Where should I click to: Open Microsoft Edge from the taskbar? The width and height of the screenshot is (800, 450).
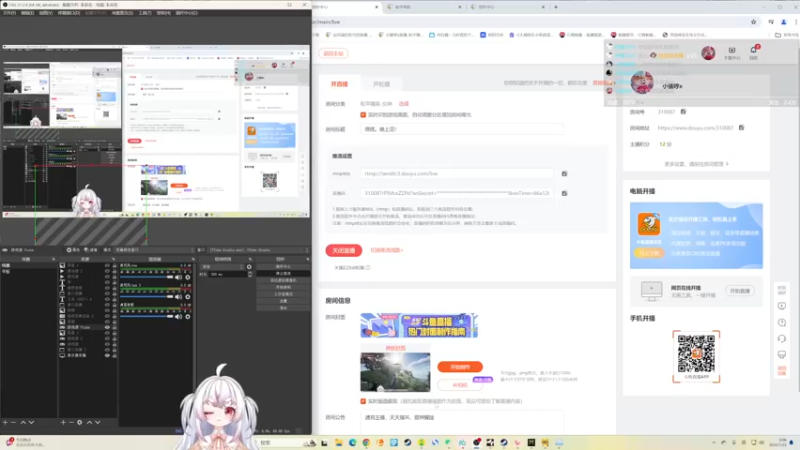tap(353, 442)
